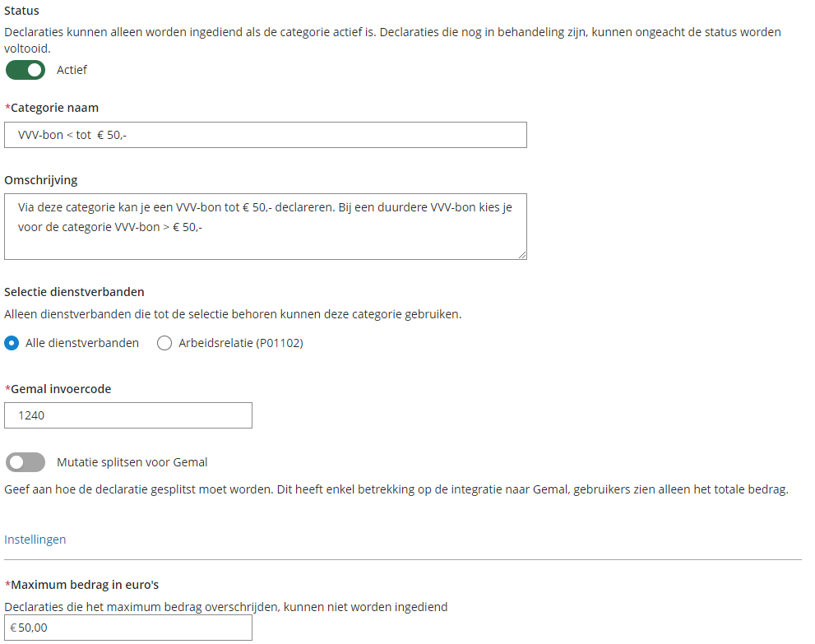Click the '*Gemal invoercode' field label
The height and width of the screenshot is (644, 815).
58,389
